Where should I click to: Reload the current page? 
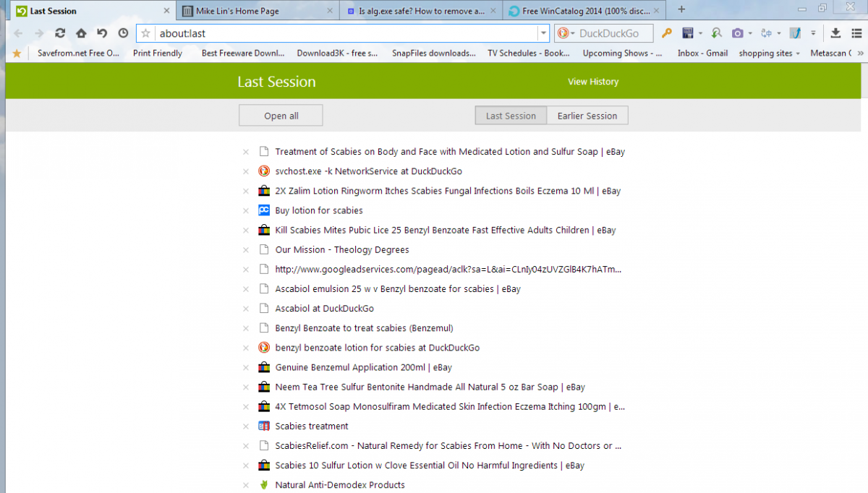pyautogui.click(x=60, y=33)
